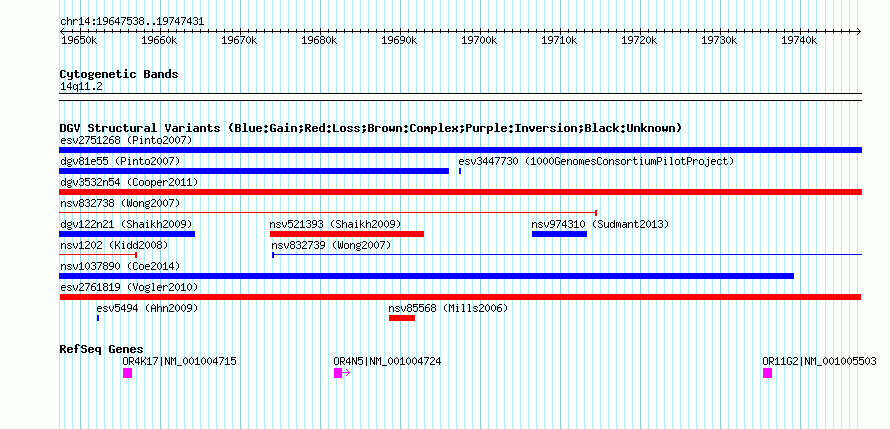Open the nsv832738 (Wong2007) label
Screen dimensions: 890x429
[x=120, y=203]
